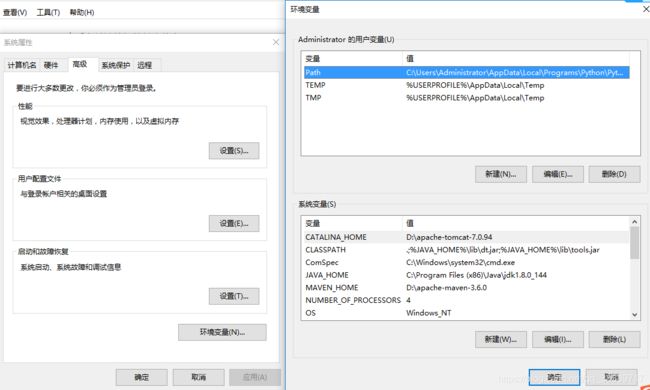Select the Path user variable row
The width and height of the screenshot is (650, 390).
(x=466, y=73)
